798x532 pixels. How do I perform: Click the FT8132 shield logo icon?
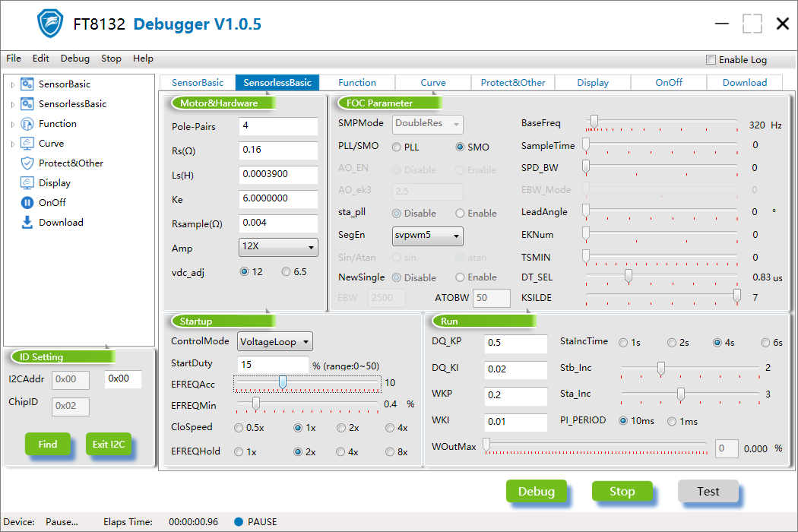tap(50, 24)
